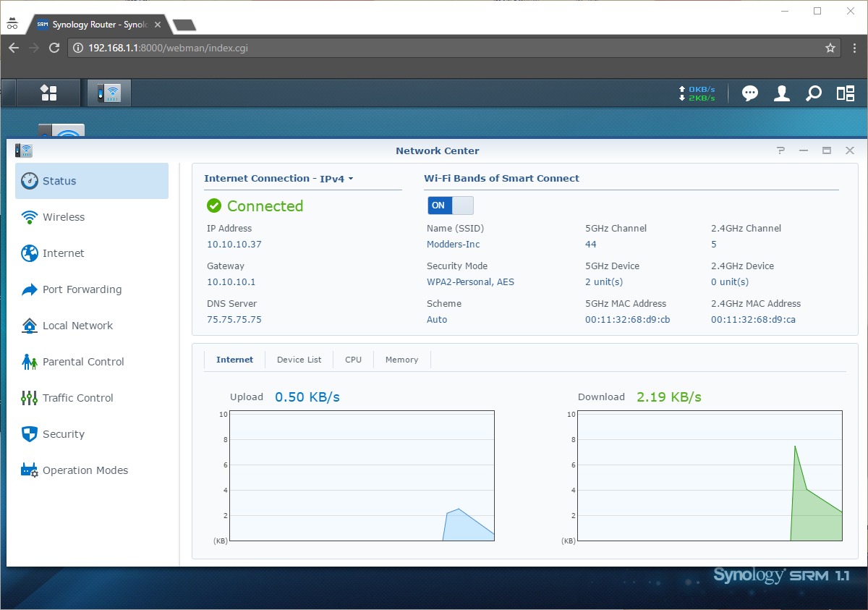Click the SSID name Modders-Inc
868x610 pixels.
pos(454,245)
